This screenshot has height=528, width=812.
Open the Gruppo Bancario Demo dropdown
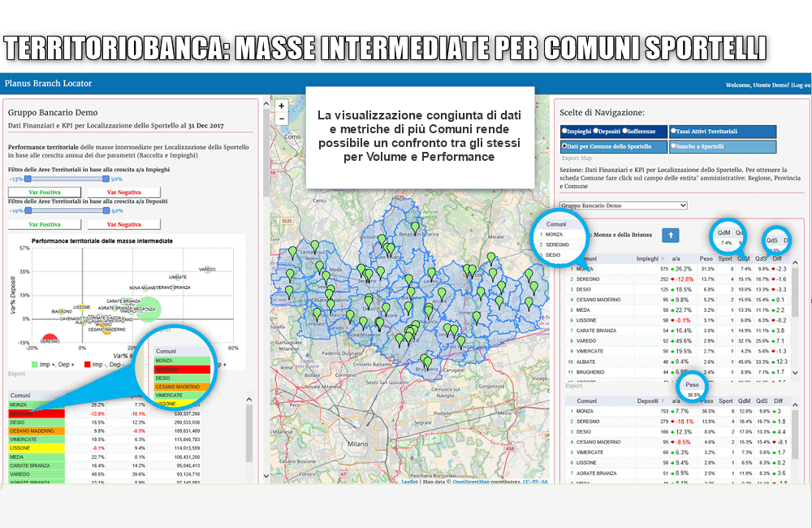tap(624, 206)
